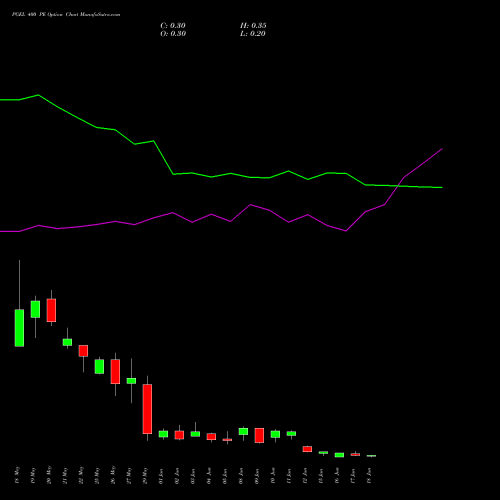Screen dimensions: 500x500
Task: Click the 09 Jun red candlestick
Action: tap(259, 435)
